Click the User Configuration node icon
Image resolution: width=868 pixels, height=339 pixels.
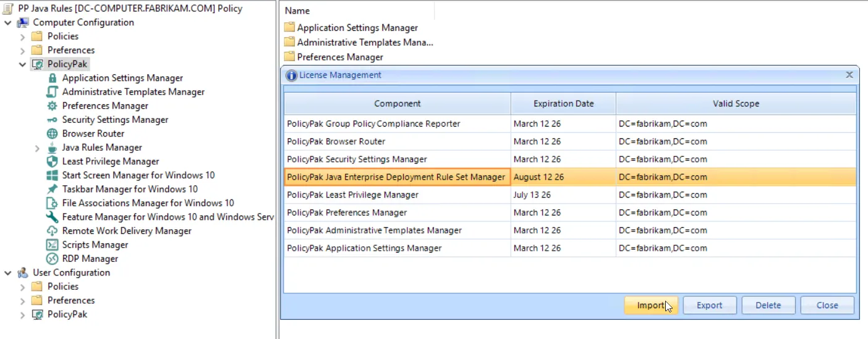tap(23, 272)
